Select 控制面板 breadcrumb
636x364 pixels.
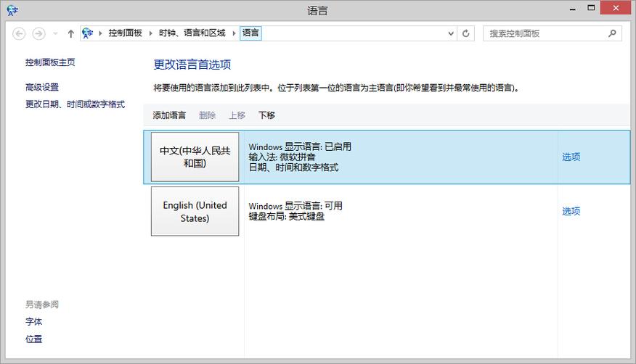click(126, 33)
